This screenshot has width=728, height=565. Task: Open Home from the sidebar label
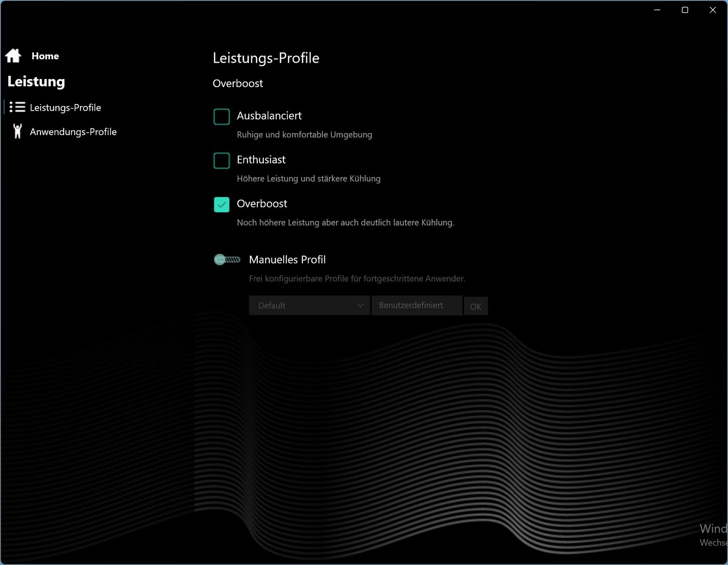tap(45, 56)
